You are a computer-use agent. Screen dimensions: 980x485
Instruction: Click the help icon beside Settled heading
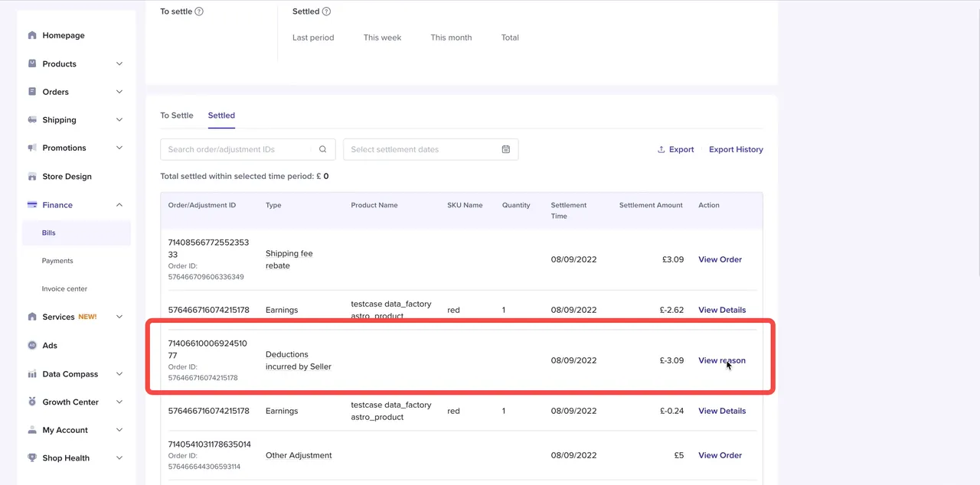pos(327,11)
